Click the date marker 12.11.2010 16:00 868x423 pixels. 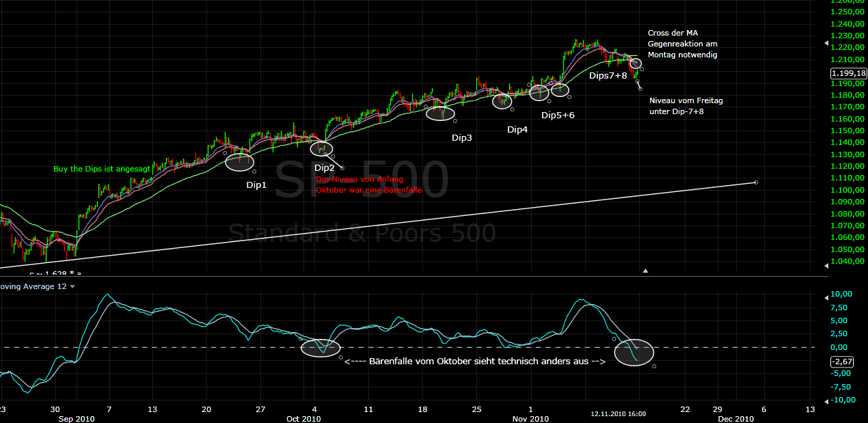[619, 414]
